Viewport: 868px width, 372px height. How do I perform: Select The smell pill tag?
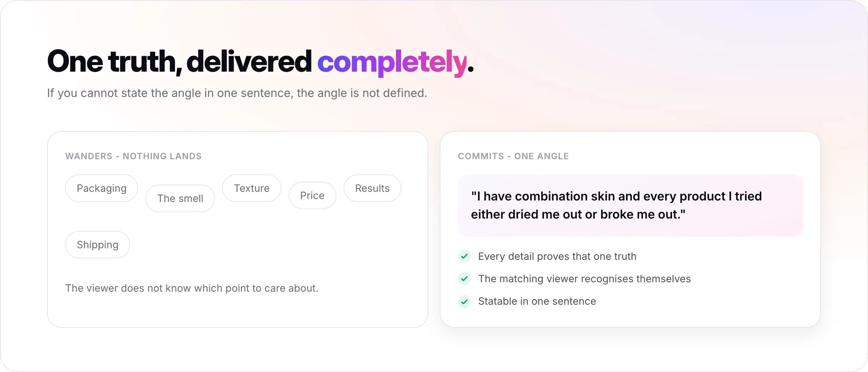180,198
